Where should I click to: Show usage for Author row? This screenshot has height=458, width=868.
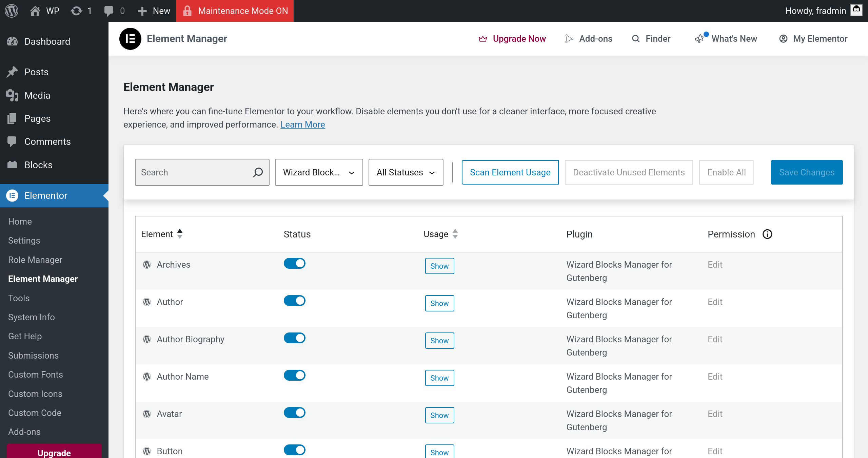(x=439, y=303)
